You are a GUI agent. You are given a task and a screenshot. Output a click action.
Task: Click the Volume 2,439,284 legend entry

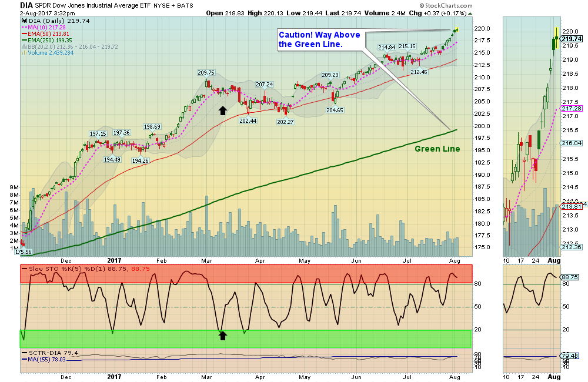48,53
